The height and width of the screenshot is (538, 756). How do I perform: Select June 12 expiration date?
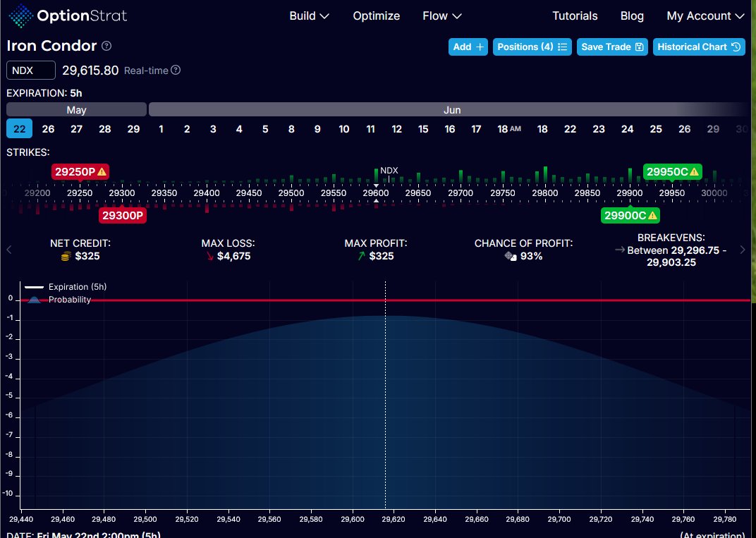(397, 129)
